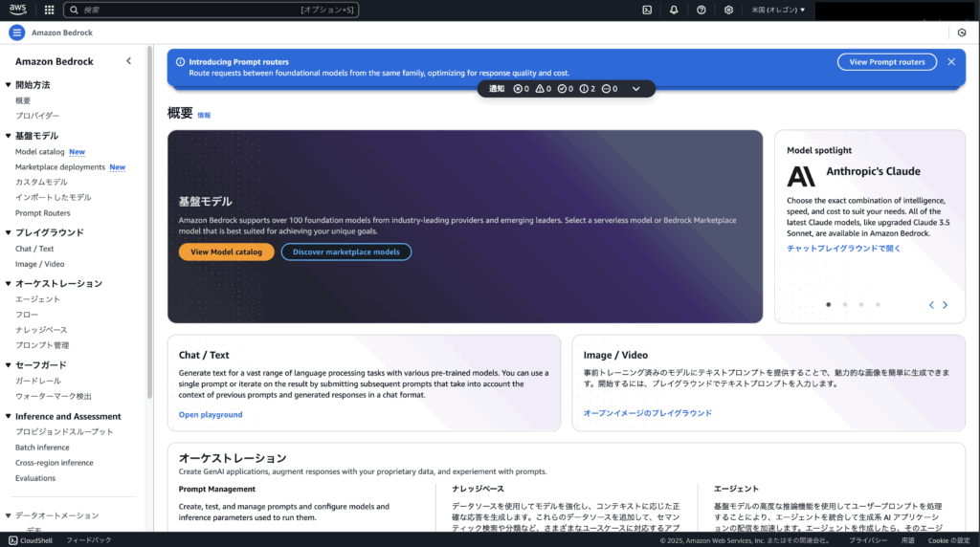Collapse the Amazon Bedrock sidebar
Viewport: 980px width, 547px height.
click(129, 61)
